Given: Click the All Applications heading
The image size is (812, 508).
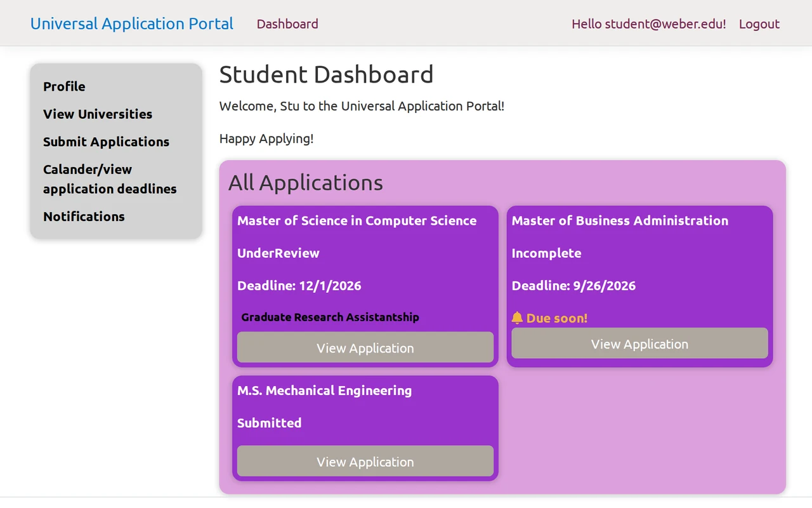Looking at the screenshot, I should click(306, 183).
